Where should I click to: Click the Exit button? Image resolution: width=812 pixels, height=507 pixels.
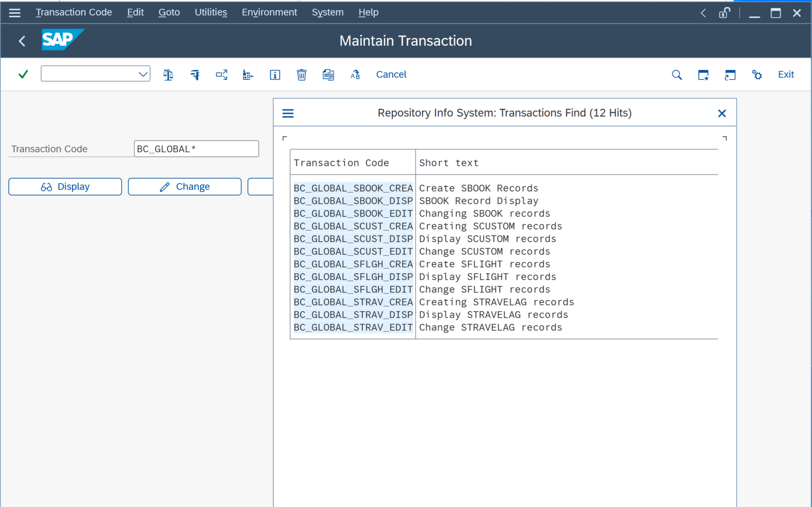(786, 75)
